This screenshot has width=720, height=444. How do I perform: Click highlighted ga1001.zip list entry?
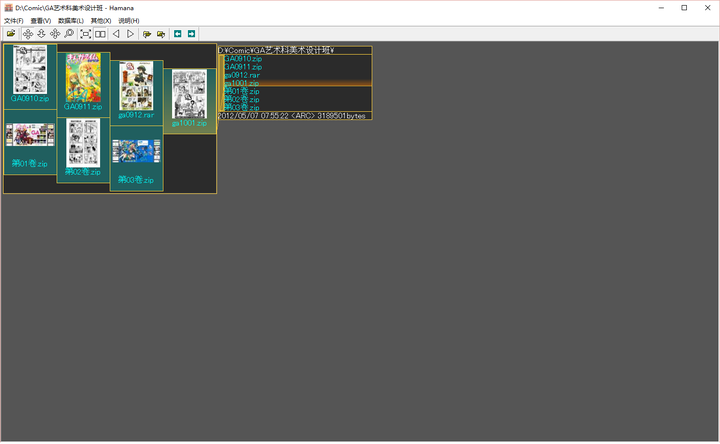pos(242,83)
